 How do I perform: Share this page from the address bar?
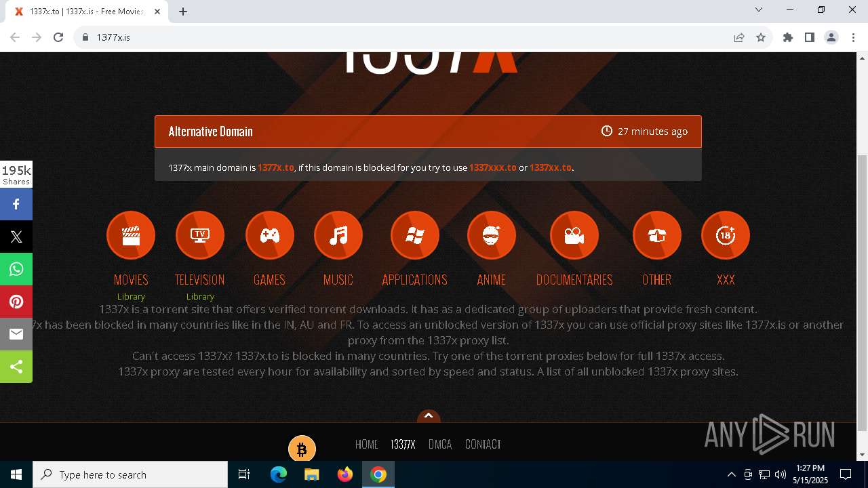(x=739, y=37)
